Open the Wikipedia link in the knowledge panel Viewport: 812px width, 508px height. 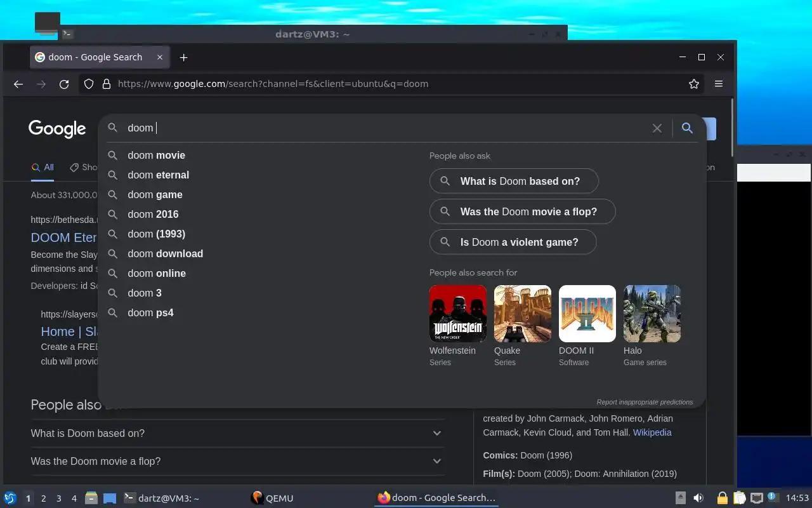[652, 432]
